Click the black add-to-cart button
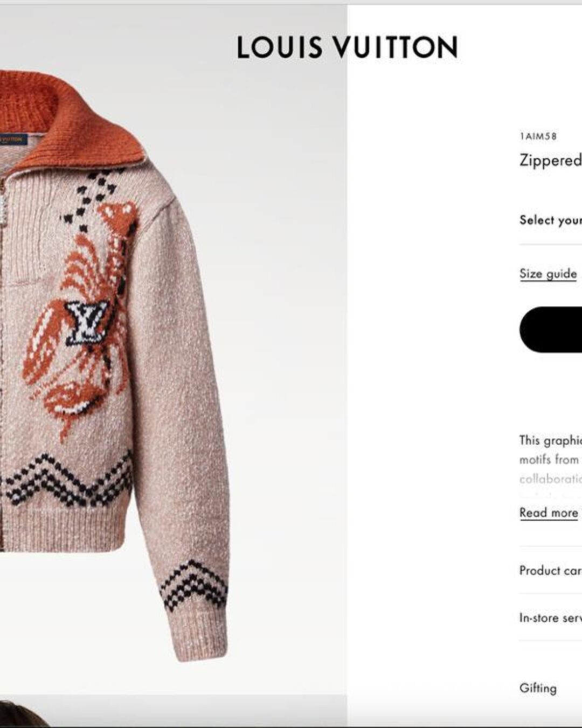The image size is (582, 728). click(x=551, y=329)
